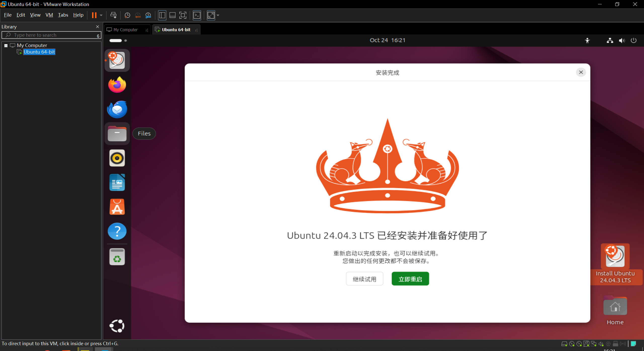The width and height of the screenshot is (644, 351).
Task: Click Send Ctrl+Alt+Del to VM icon
Action: click(113, 15)
